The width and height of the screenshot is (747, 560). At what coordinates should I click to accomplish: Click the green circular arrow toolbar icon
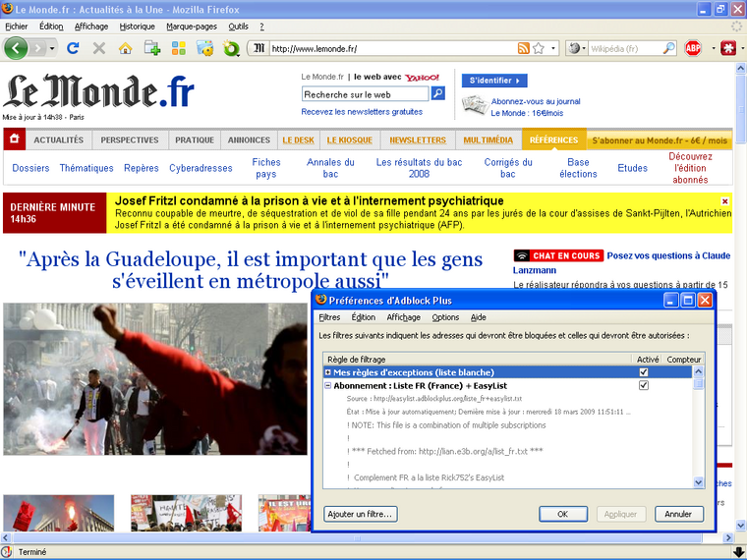(x=232, y=48)
